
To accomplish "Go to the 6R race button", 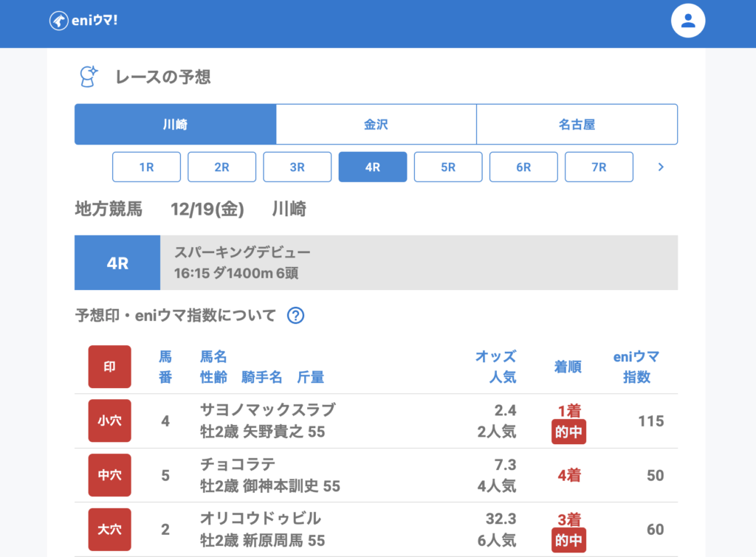I will [523, 167].
